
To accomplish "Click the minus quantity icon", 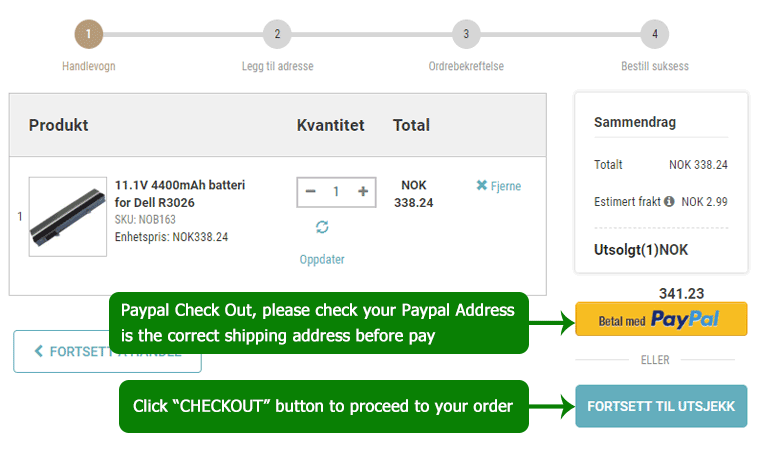I will tap(311, 192).
